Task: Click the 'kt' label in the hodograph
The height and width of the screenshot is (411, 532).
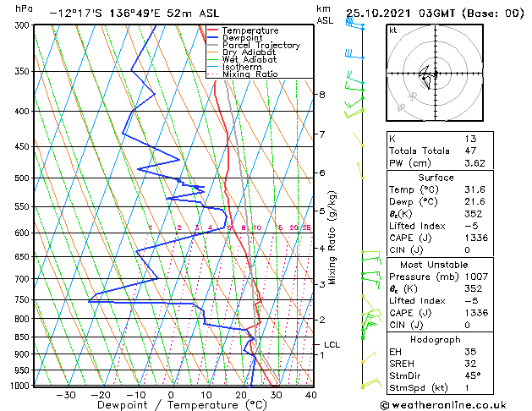Action: click(393, 30)
